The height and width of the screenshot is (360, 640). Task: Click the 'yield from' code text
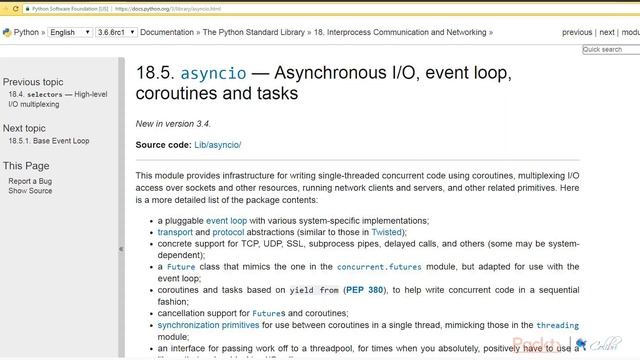(314, 290)
